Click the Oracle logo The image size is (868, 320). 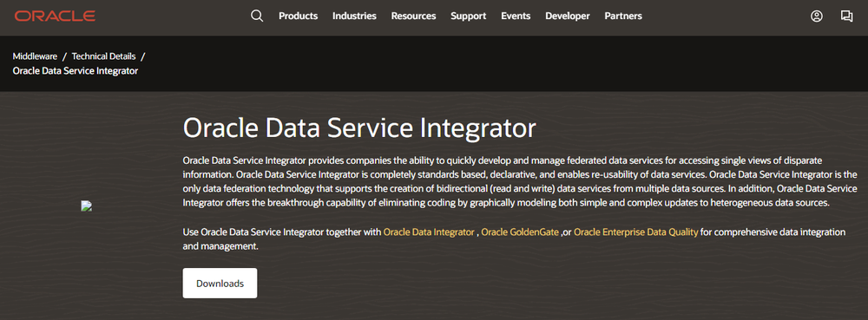pos(55,16)
